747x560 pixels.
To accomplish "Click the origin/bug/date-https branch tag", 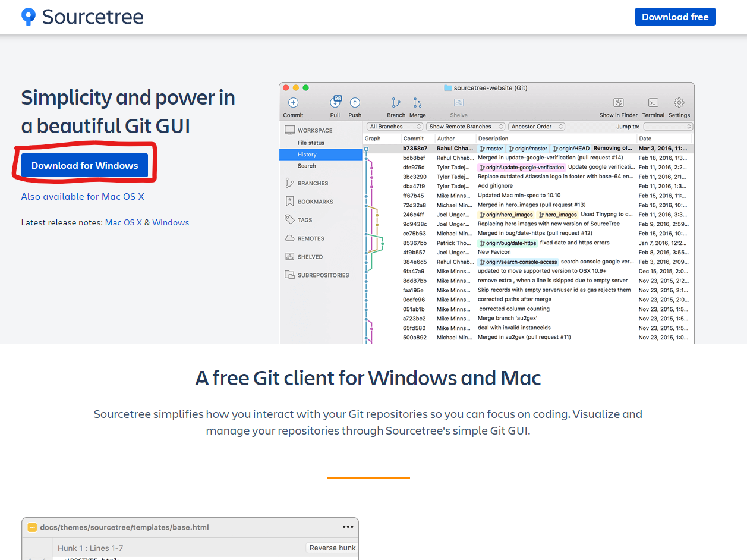I will point(508,243).
